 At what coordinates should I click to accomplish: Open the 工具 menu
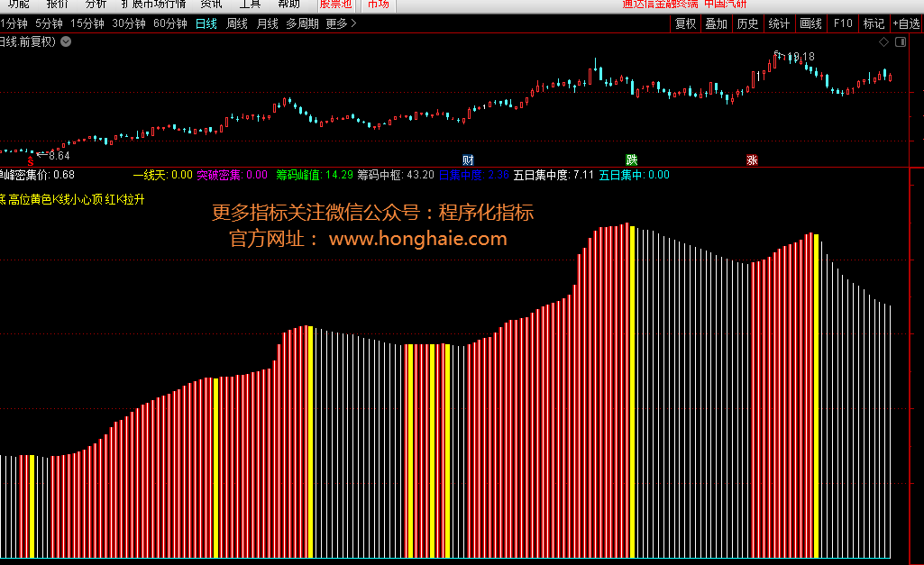click(250, 4)
